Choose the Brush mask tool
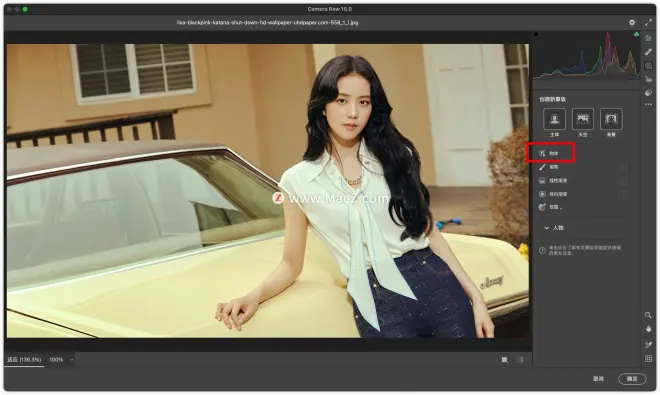The height and width of the screenshot is (395, 660). pyautogui.click(x=549, y=167)
